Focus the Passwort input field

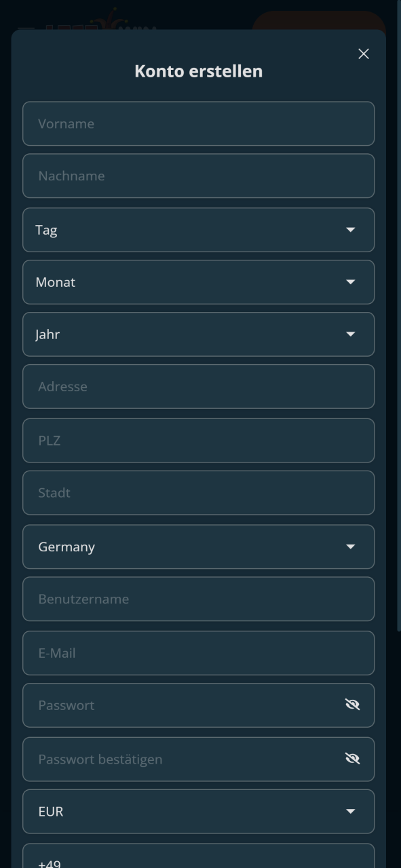point(183,705)
